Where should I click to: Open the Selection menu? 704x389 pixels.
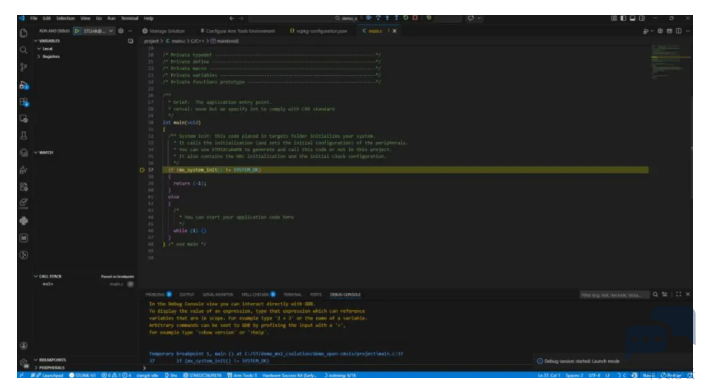66,18
